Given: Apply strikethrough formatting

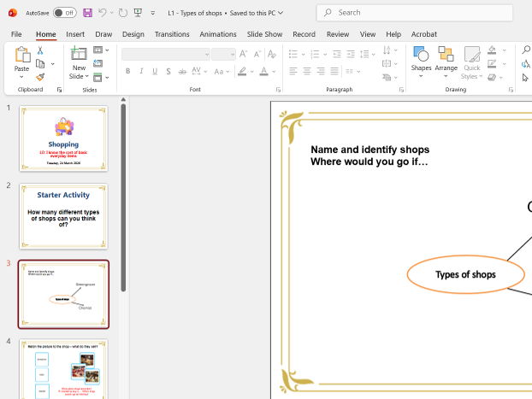Looking at the screenshot, I should pos(182,72).
